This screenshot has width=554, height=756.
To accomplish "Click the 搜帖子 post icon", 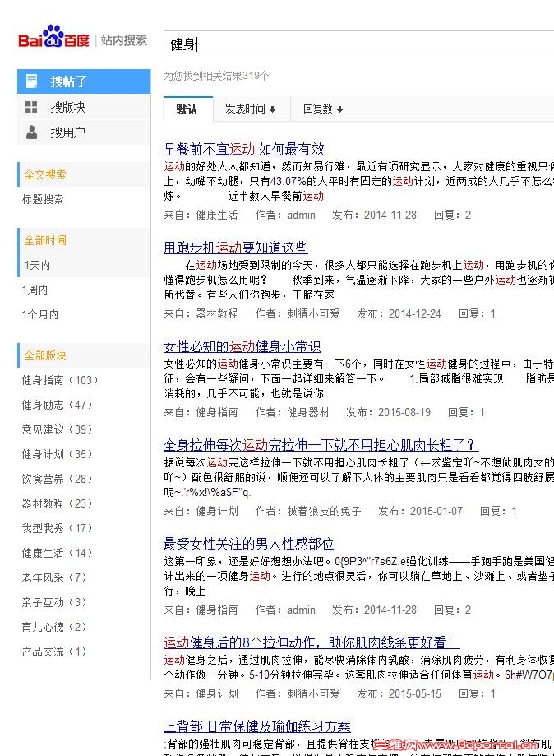I will (x=32, y=81).
